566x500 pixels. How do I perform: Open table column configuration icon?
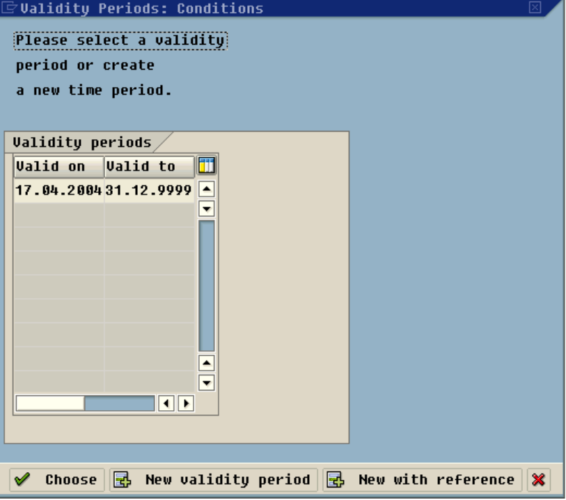click(x=207, y=166)
